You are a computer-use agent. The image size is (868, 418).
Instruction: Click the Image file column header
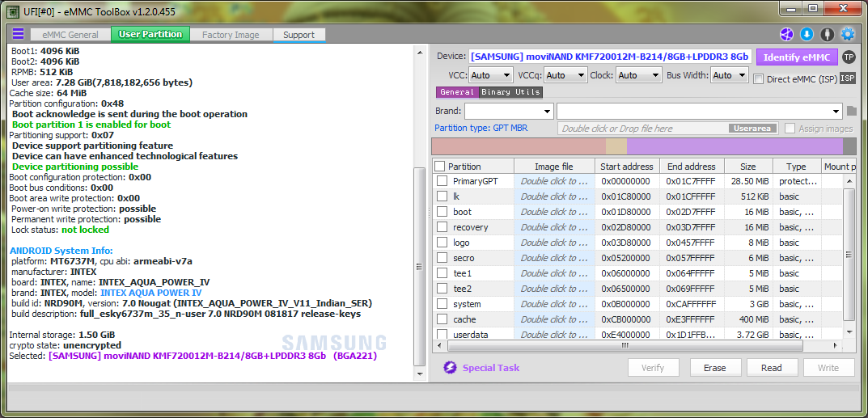554,167
